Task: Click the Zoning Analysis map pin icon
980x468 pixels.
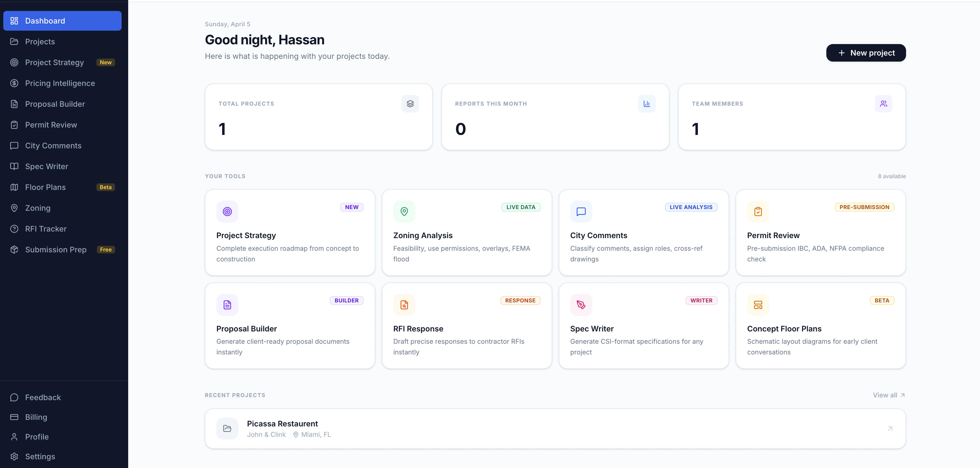Action: (x=404, y=211)
